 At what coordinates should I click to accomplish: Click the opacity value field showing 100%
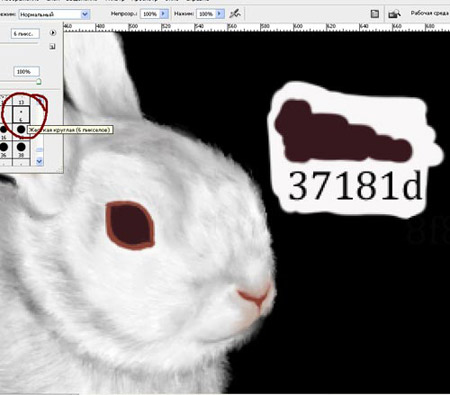tap(150, 14)
